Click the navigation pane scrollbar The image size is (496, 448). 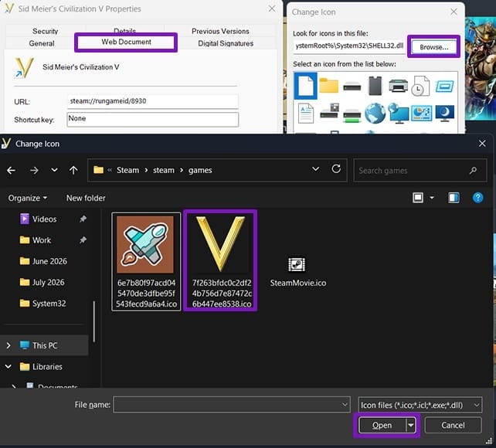pos(94,322)
